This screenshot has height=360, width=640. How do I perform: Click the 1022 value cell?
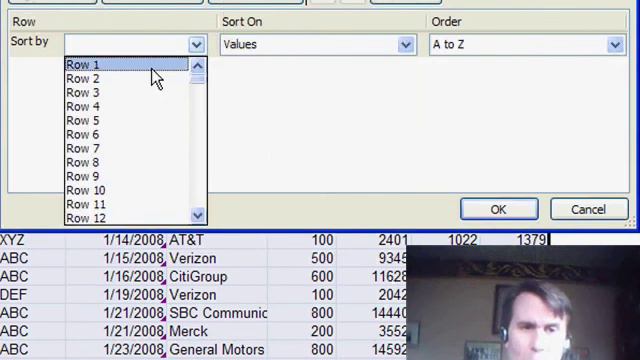click(445, 240)
